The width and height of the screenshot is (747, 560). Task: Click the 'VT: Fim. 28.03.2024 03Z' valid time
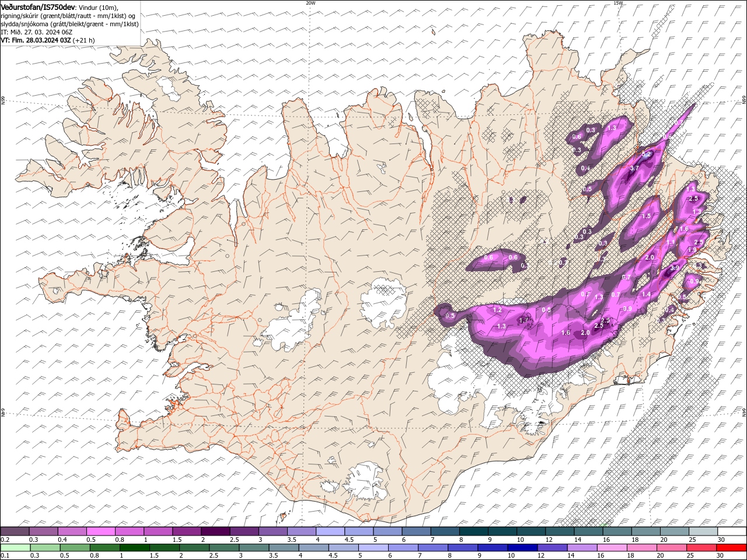[36, 40]
